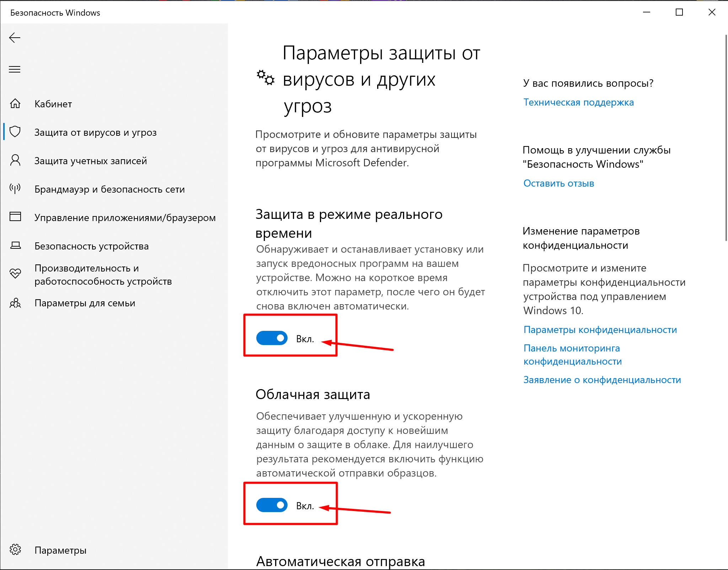Click the shield icon for virus protection
Image resolution: width=728 pixels, height=570 pixels.
(x=15, y=132)
